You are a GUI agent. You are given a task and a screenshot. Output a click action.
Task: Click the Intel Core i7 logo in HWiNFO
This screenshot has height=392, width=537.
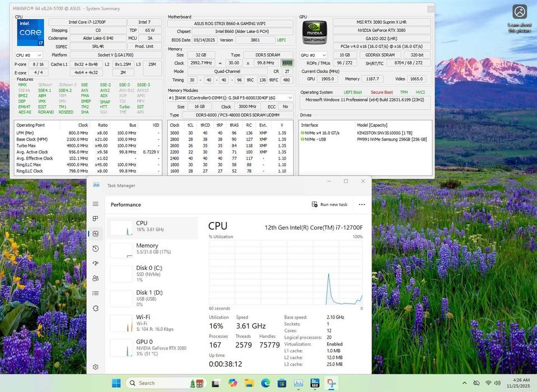[x=30, y=32]
